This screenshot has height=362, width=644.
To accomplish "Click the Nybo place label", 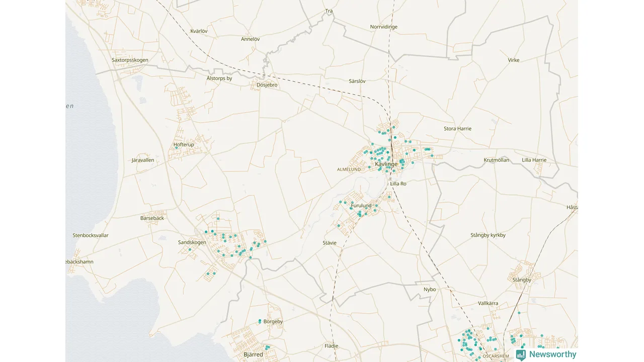I will [430, 290].
